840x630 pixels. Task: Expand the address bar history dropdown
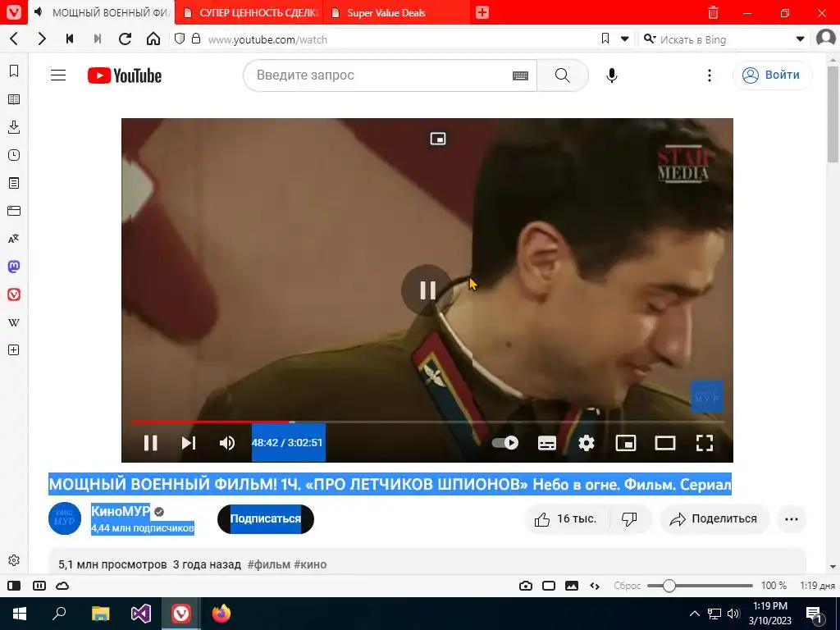tap(624, 39)
